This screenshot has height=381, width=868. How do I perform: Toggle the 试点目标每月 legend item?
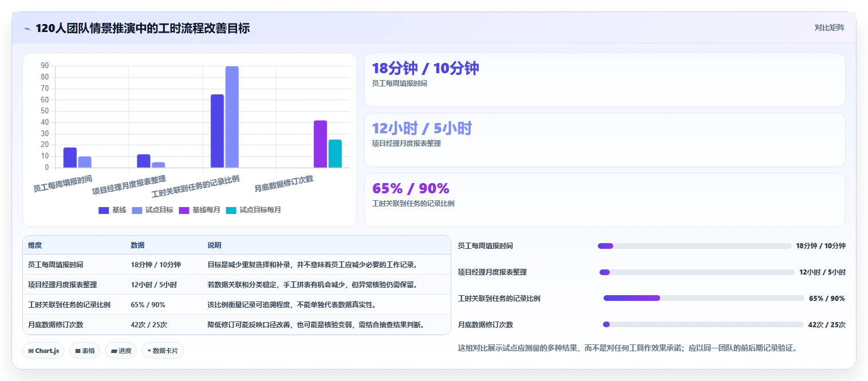253,210
